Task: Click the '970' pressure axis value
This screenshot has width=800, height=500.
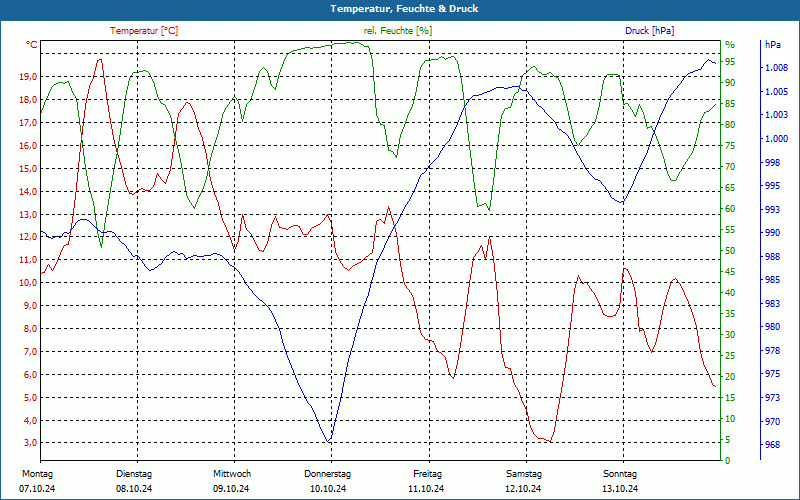Action: (x=772, y=421)
